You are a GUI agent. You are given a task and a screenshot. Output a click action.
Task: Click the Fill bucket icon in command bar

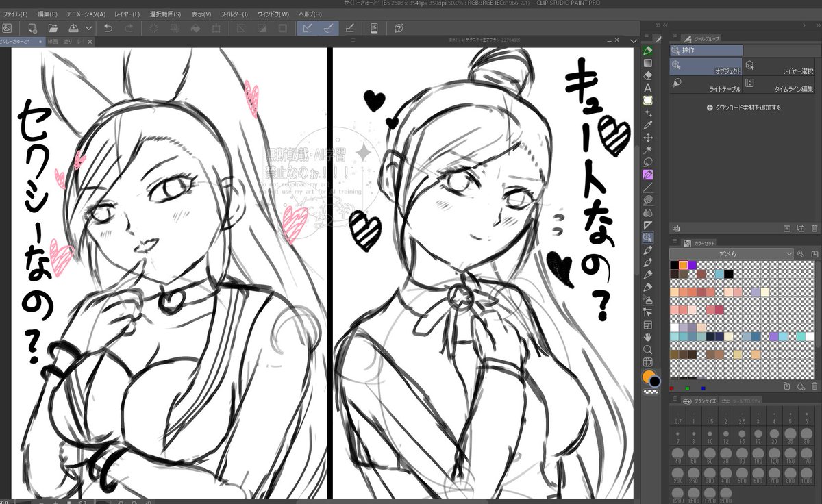coord(195,29)
